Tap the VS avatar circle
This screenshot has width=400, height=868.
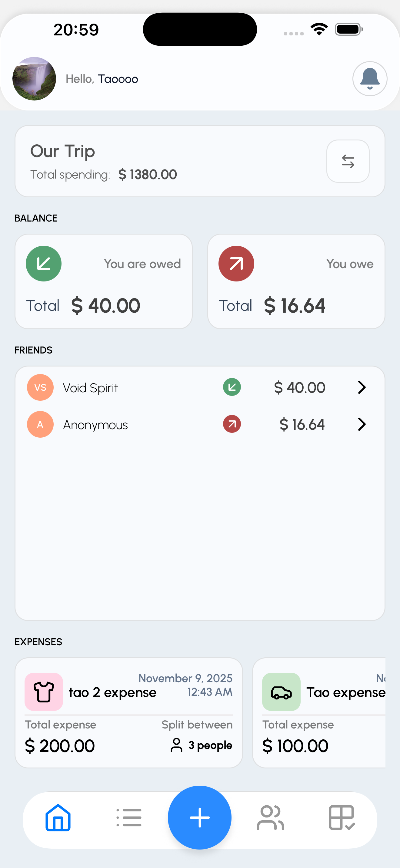40,387
